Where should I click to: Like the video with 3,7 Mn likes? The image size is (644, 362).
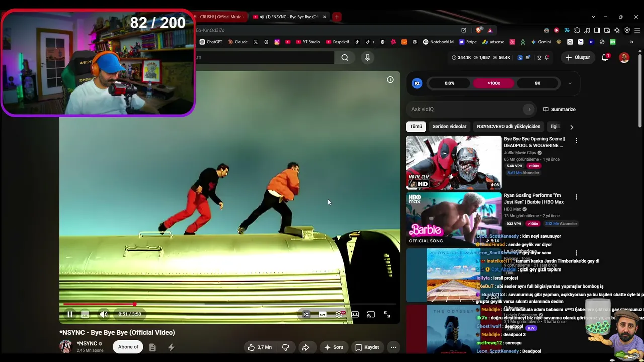pyautogui.click(x=260, y=347)
